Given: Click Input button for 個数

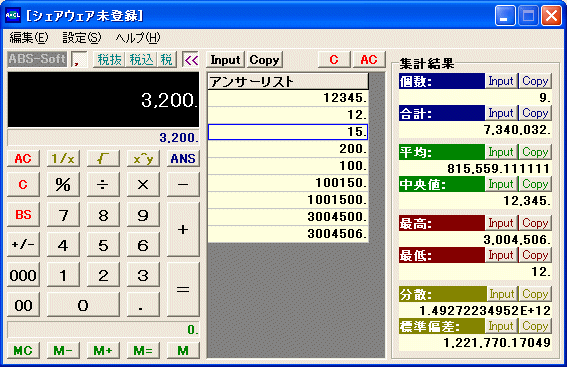Looking at the screenshot, I should [501, 81].
